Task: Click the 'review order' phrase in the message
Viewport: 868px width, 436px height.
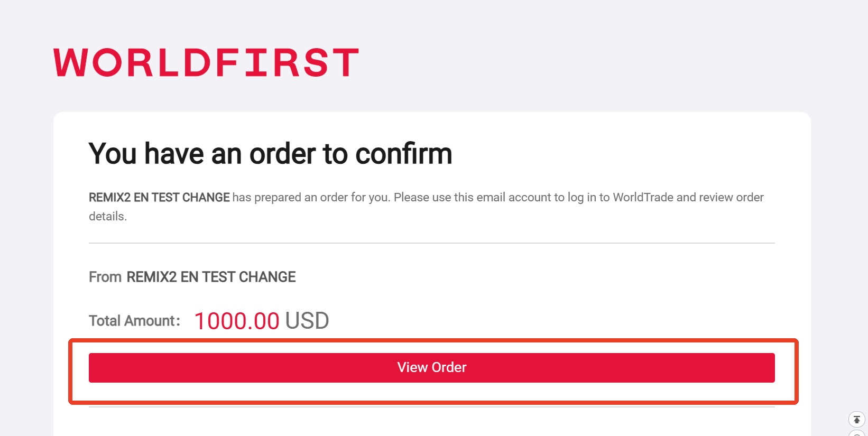Action: point(731,198)
